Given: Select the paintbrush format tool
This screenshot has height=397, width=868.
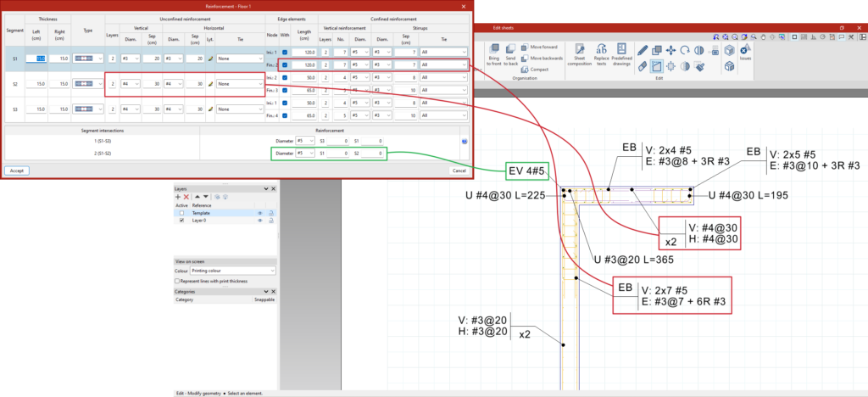Looking at the screenshot, I should pos(699,66).
